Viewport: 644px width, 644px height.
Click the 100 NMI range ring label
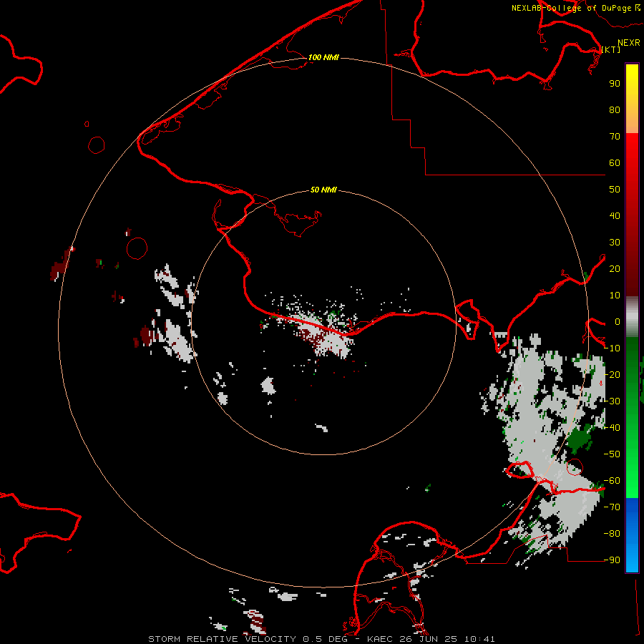pos(323,57)
